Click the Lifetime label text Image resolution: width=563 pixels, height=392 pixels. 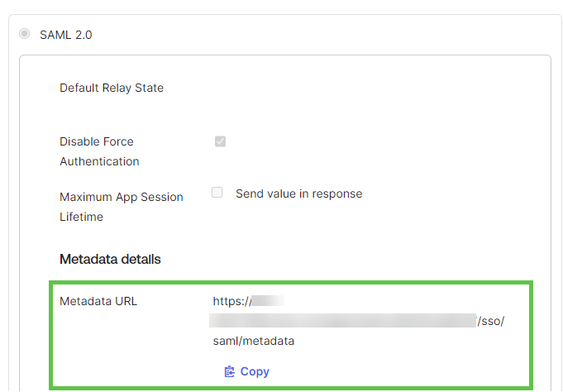81,217
